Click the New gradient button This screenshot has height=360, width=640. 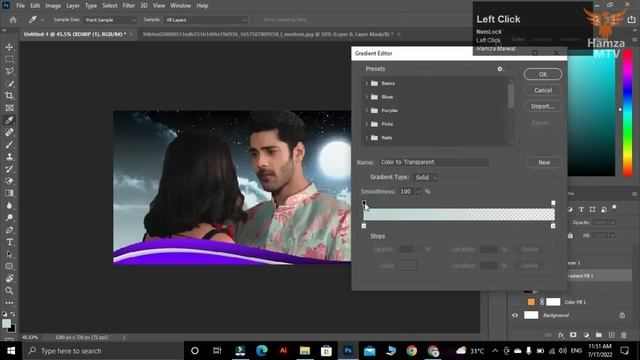tap(544, 162)
